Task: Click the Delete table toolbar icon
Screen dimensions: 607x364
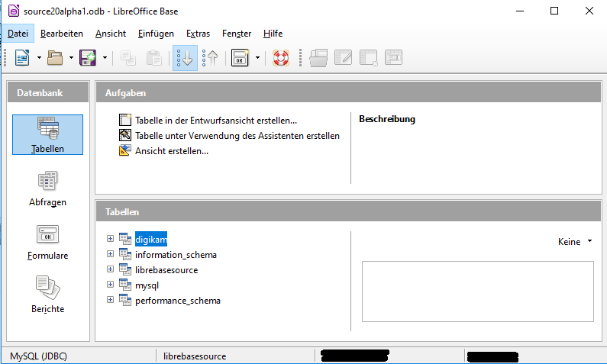Action: (368, 58)
